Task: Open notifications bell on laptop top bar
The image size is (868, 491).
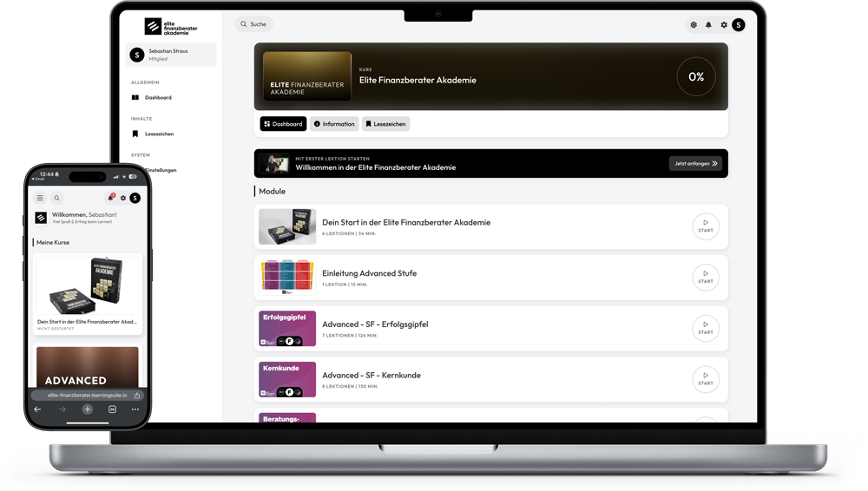Action: (x=708, y=25)
